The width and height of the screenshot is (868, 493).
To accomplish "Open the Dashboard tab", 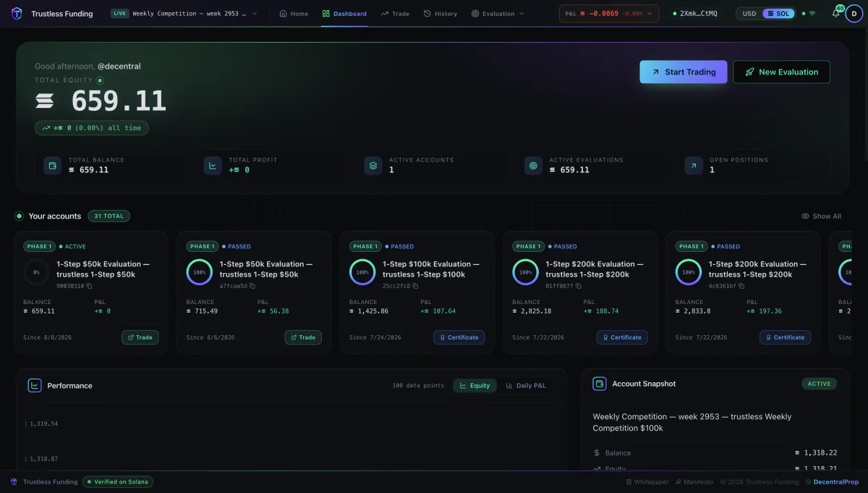I will pos(344,14).
